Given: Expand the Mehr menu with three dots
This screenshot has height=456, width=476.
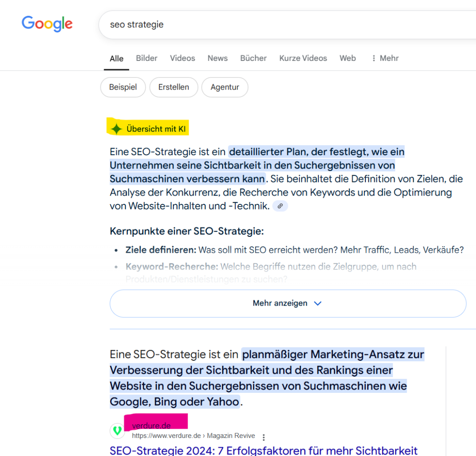Looking at the screenshot, I should coord(385,59).
